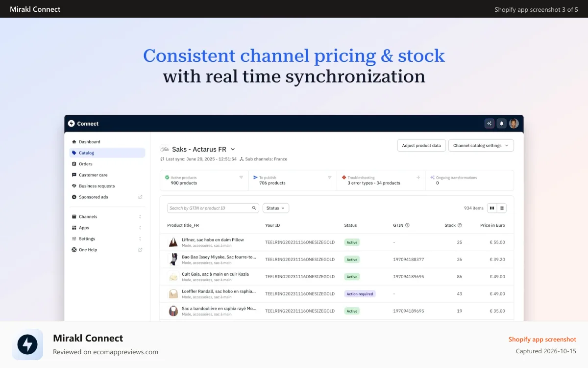Click the Product title_FR column header
Screen dimensions: 588x368
point(183,225)
